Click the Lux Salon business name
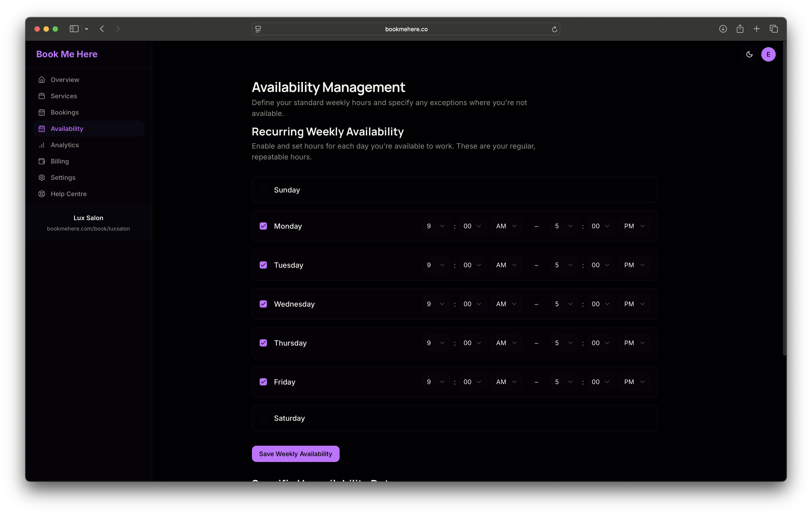Screen dimensions: 812x515 click(88, 218)
